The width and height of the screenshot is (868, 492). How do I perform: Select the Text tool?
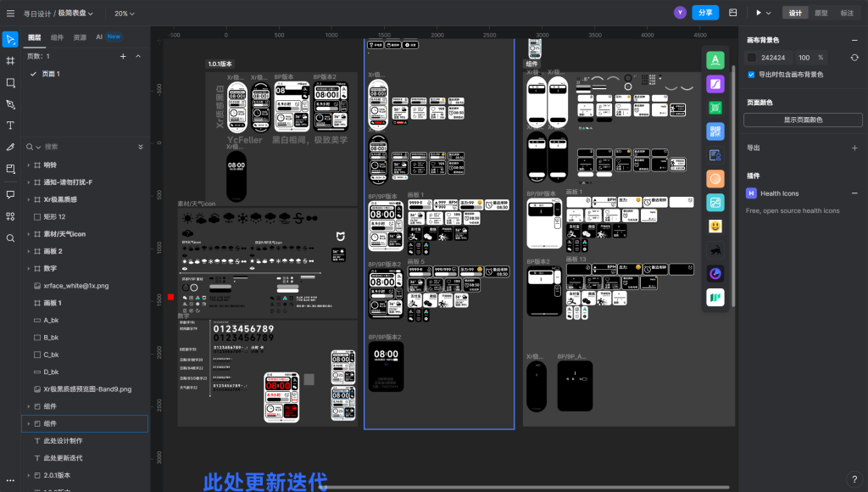(x=10, y=126)
